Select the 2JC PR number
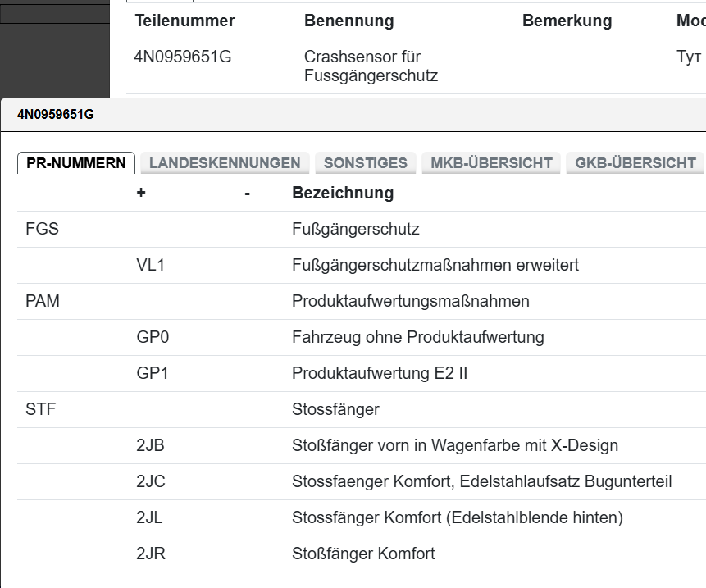Viewport: 706px width, 588px height. coord(151,482)
